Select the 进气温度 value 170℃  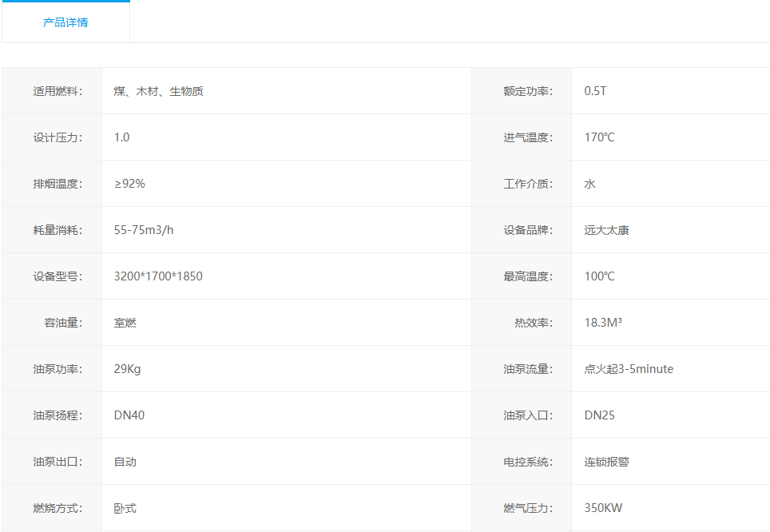point(599,137)
